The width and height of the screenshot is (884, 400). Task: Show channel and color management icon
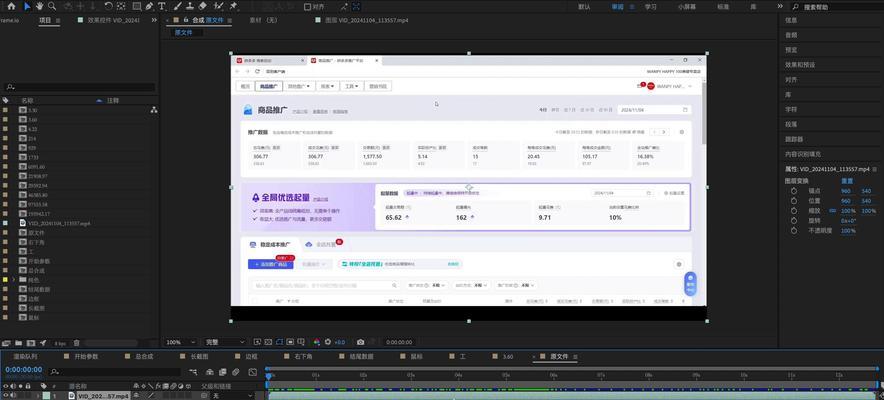pos(317,342)
